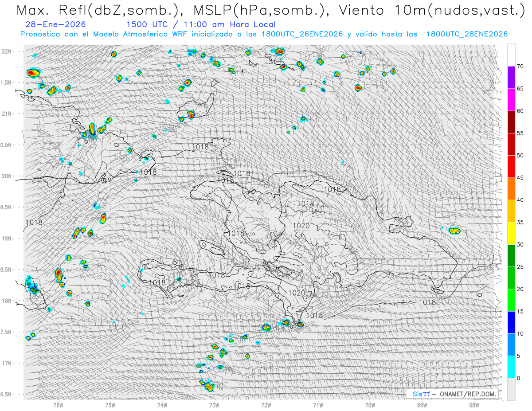The width and height of the screenshot is (532, 411).
Task: Click the color scale label 60
Action: tap(520, 111)
